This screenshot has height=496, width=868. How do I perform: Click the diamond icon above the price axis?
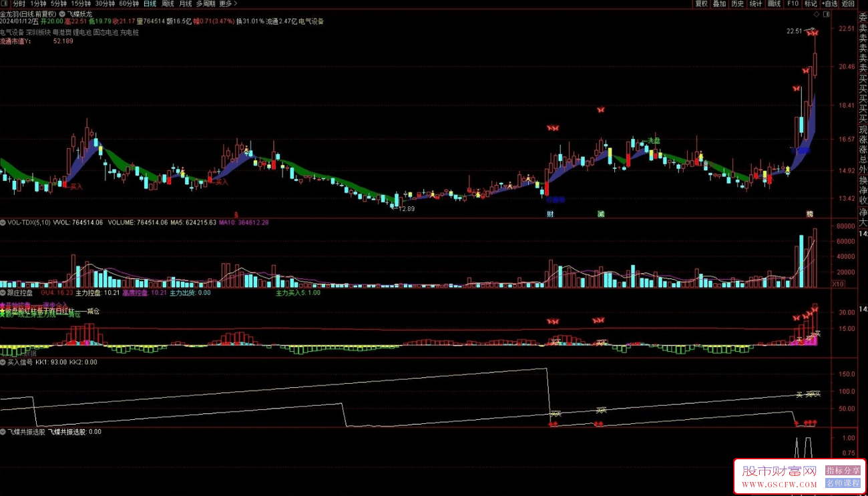tap(817, 13)
